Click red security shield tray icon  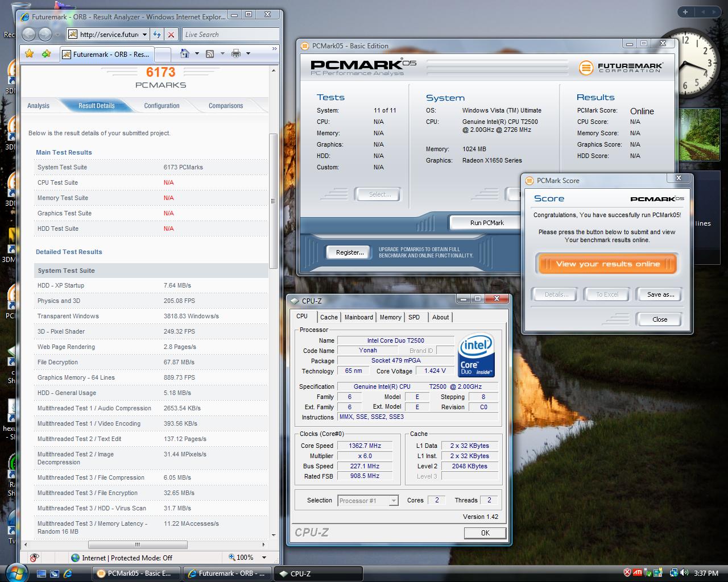(627, 573)
